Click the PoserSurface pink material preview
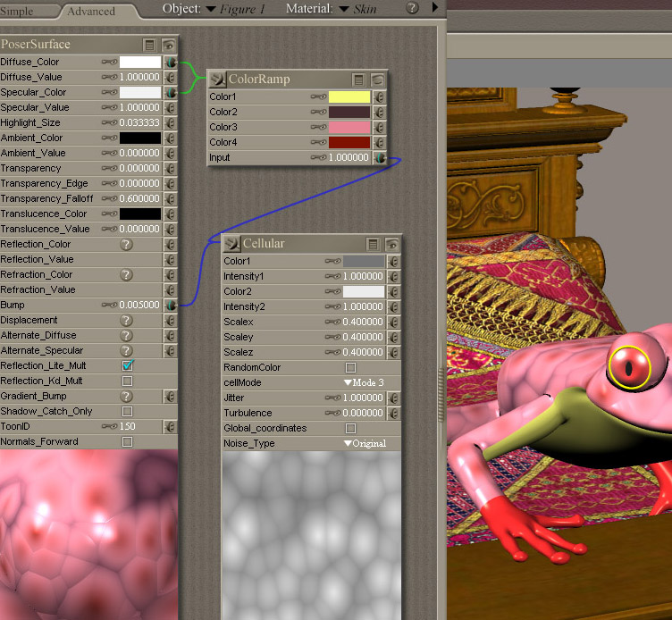 click(x=88, y=535)
